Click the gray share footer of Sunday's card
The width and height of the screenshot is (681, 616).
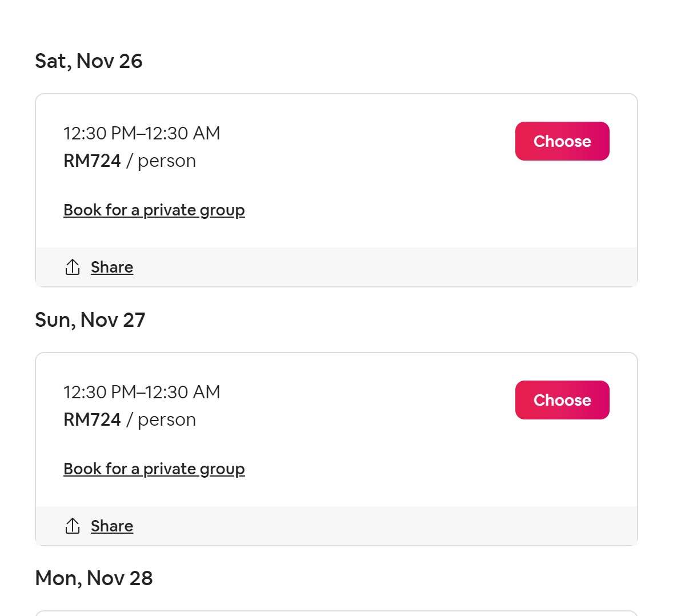336,526
